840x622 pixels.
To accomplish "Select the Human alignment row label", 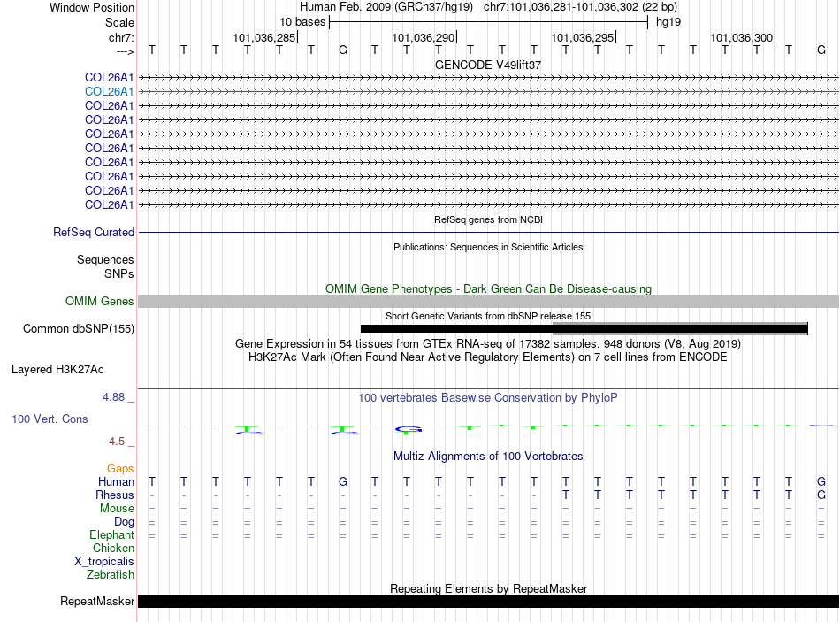I will pos(116,481).
